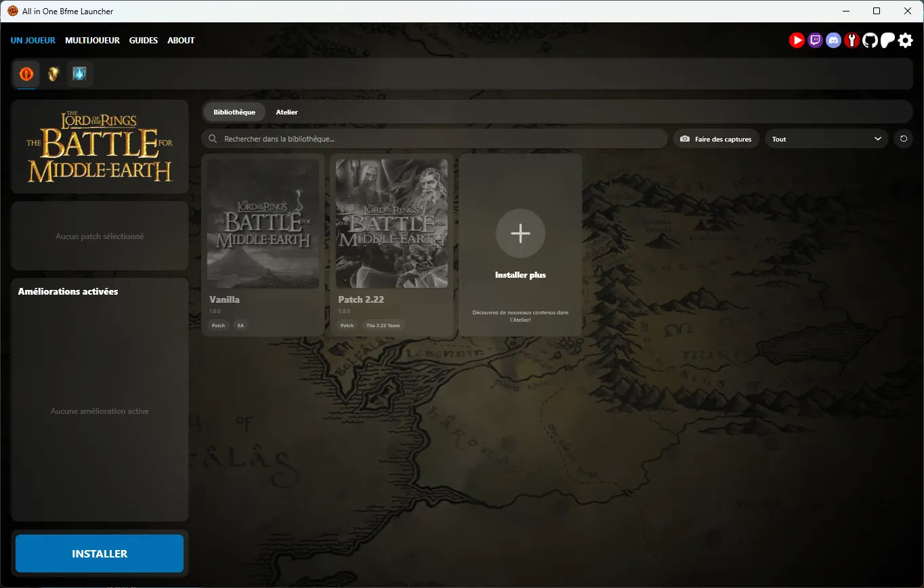Select the Battle for Middle-earth I eye icon

coord(26,73)
